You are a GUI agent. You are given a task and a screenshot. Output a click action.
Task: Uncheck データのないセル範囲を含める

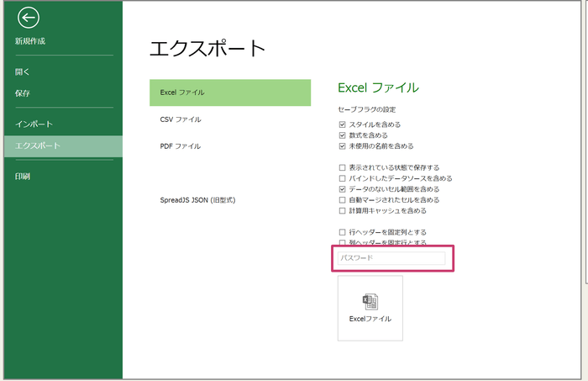point(342,189)
